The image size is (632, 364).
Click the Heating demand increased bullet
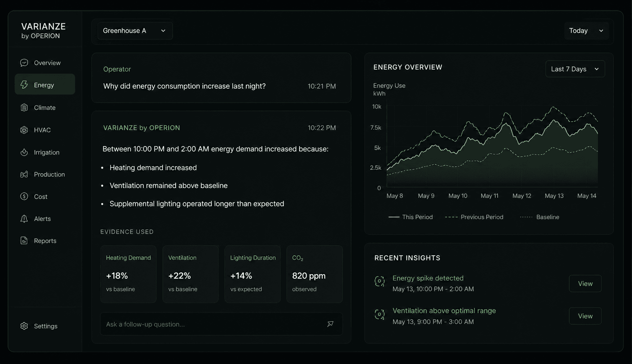coord(153,167)
